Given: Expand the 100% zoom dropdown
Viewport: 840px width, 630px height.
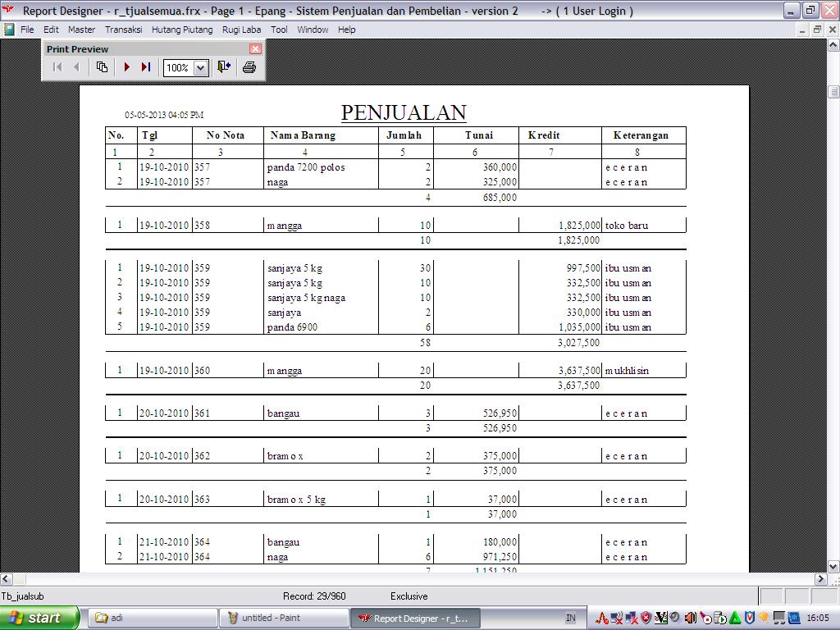Looking at the screenshot, I should 200,68.
